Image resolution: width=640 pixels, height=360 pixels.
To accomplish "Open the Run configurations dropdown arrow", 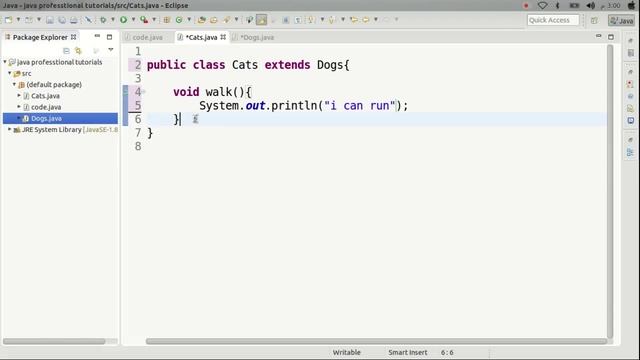I will pos(133,19).
